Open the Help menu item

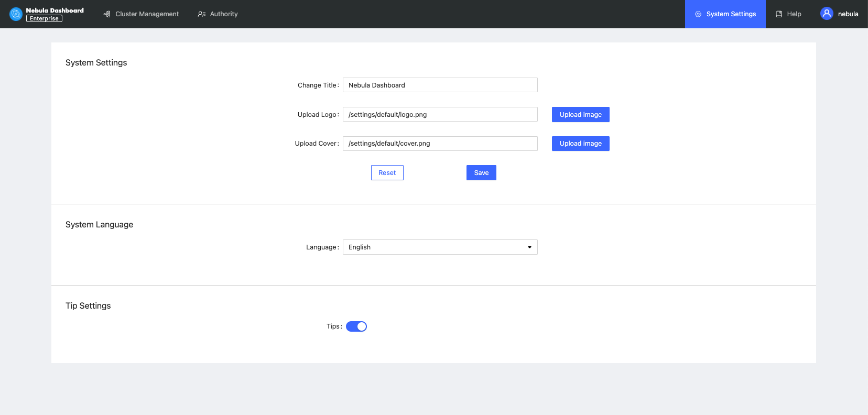794,14
